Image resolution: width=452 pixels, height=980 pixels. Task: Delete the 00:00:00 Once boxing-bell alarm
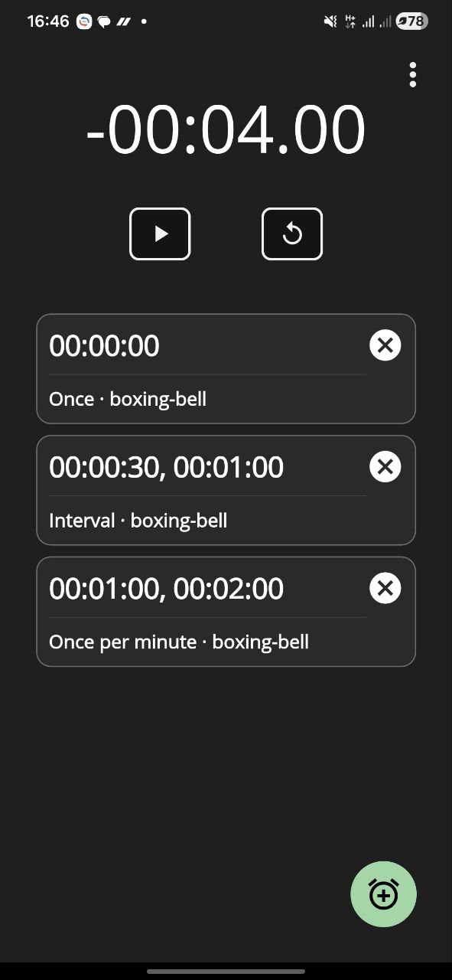point(385,345)
